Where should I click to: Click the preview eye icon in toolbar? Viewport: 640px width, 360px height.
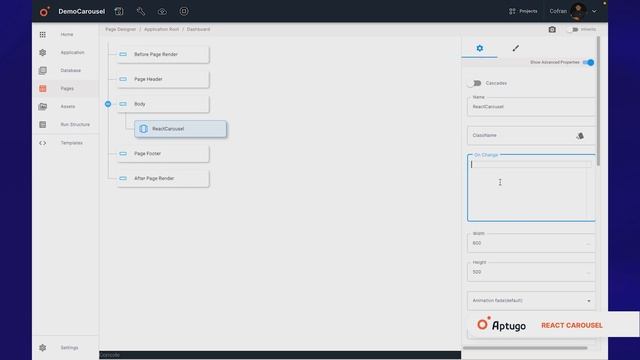point(162,11)
